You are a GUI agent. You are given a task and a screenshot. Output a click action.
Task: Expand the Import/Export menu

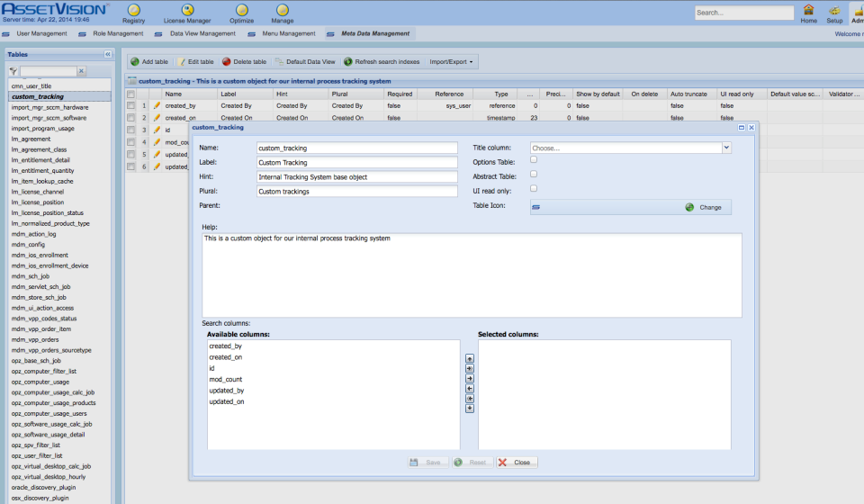pos(451,62)
